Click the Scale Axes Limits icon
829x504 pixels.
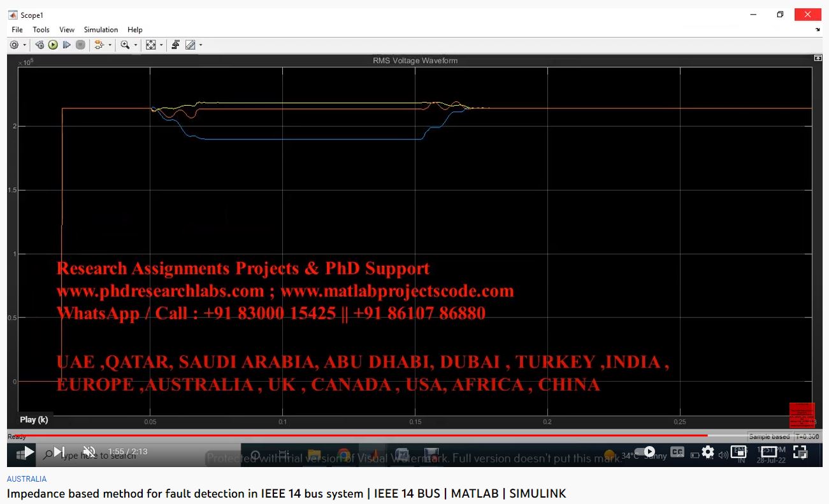point(150,45)
